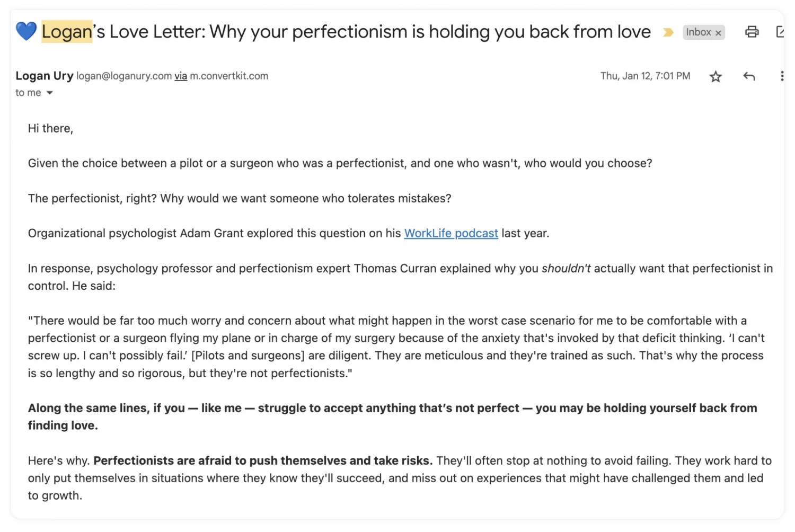795x532 pixels.
Task: Toggle the yellow importance marker
Action: [668, 33]
